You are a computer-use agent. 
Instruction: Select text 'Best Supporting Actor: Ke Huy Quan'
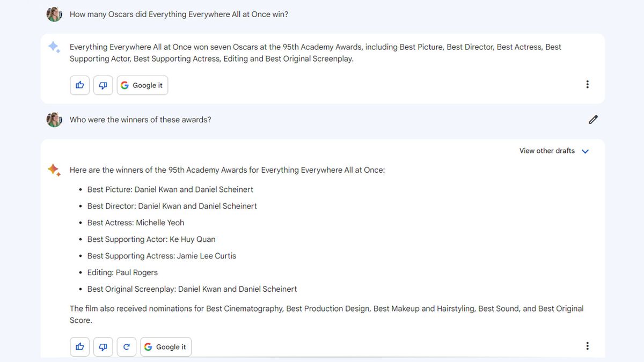(151, 239)
